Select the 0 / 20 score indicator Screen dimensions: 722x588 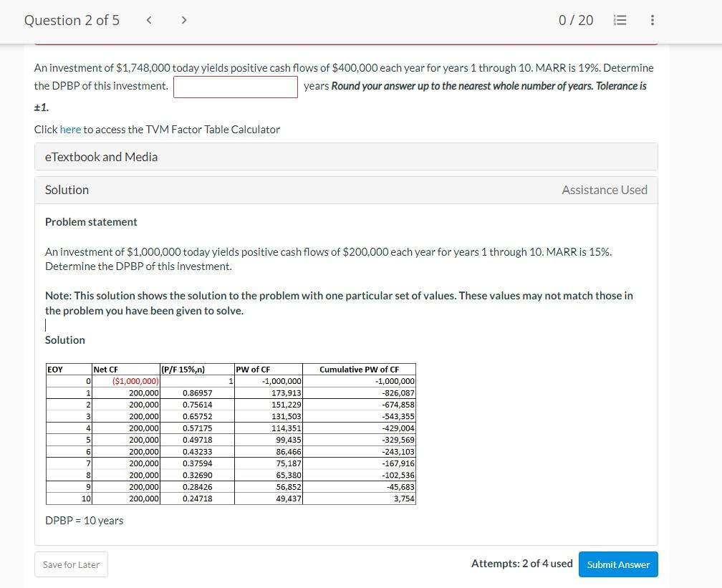point(576,20)
